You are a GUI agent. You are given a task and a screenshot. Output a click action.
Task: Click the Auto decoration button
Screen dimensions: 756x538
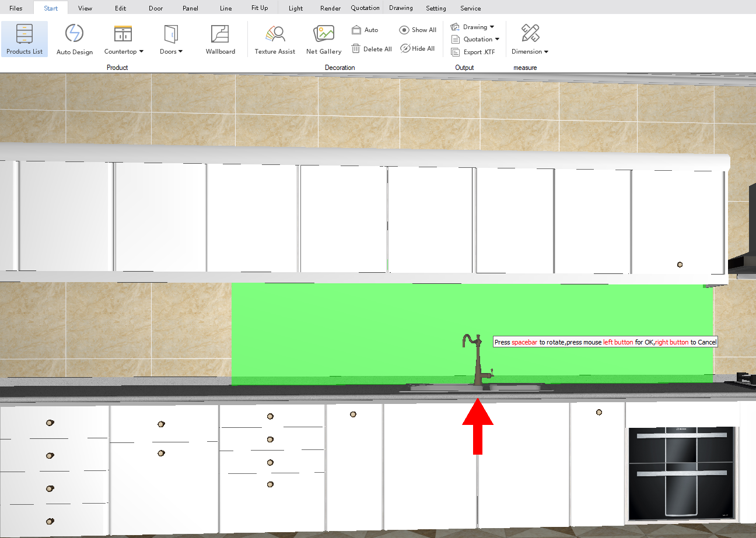click(365, 30)
